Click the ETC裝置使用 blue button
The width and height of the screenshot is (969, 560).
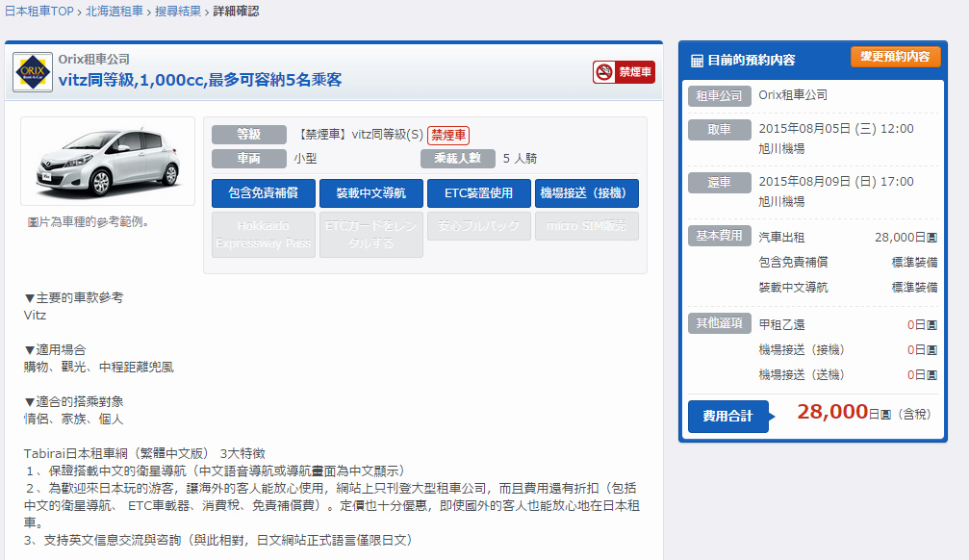[x=478, y=192]
